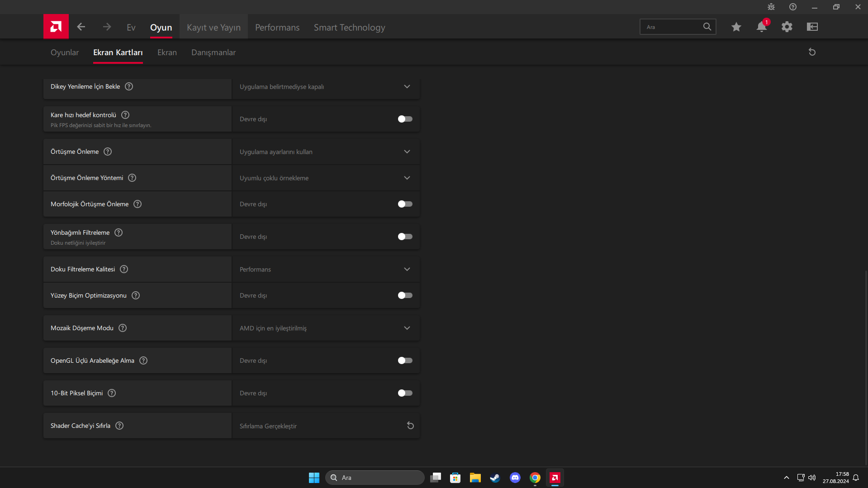The image size is (868, 488).
Task: Select the Oyunlar sub-tab
Action: (65, 52)
